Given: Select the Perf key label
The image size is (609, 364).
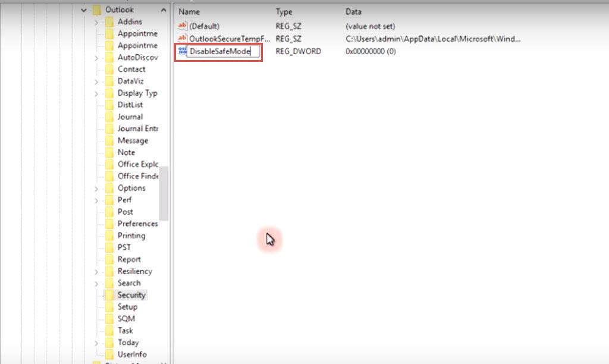Looking at the screenshot, I should 125,200.
